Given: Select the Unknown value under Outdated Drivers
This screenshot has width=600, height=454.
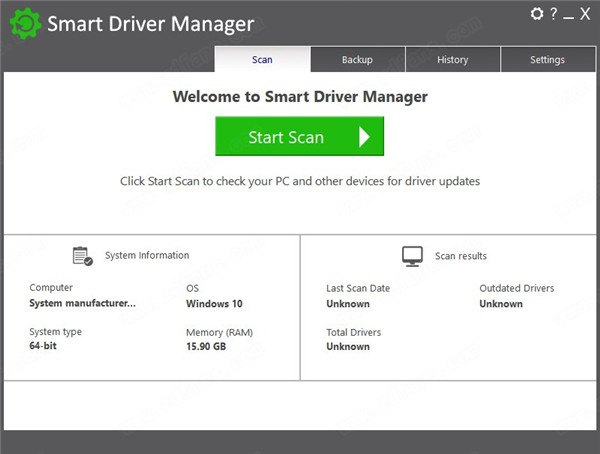Looking at the screenshot, I should (501, 304).
